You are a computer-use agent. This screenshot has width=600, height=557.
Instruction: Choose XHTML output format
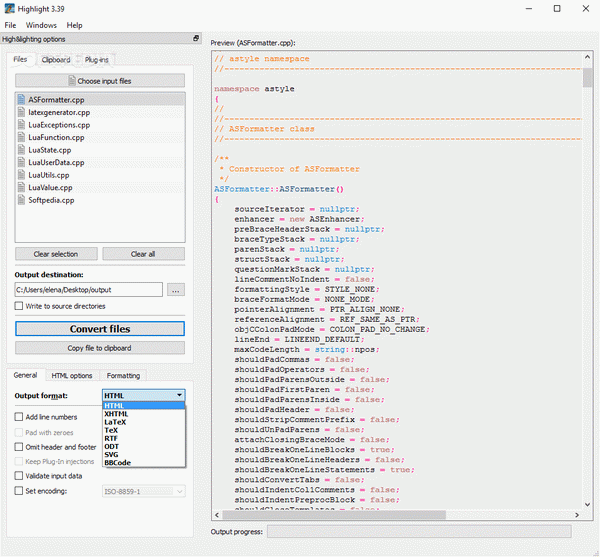pyautogui.click(x=144, y=414)
